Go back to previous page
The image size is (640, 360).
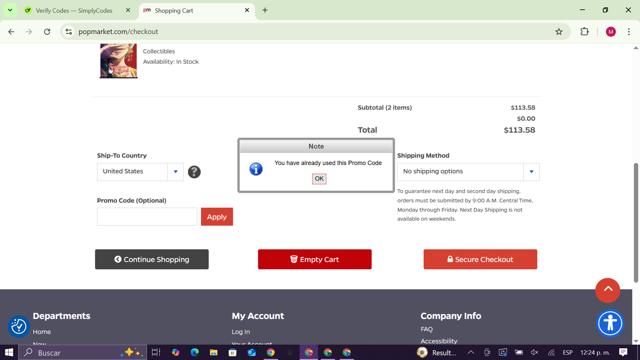pos(11,31)
